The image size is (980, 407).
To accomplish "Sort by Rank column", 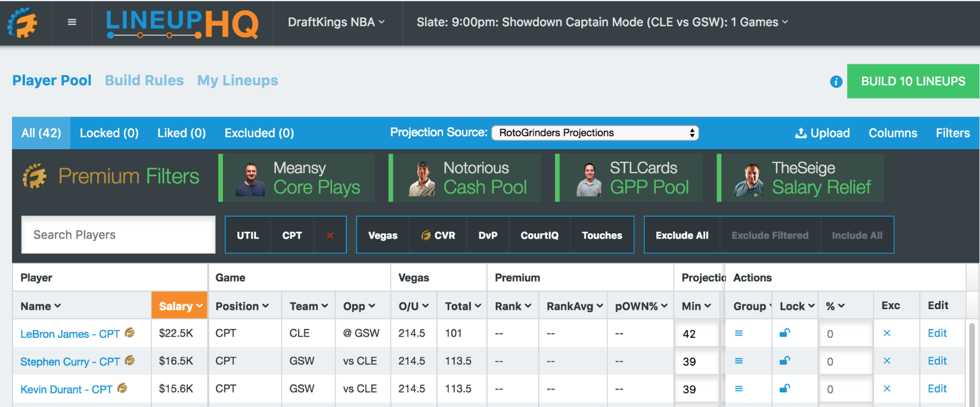I will point(513,306).
